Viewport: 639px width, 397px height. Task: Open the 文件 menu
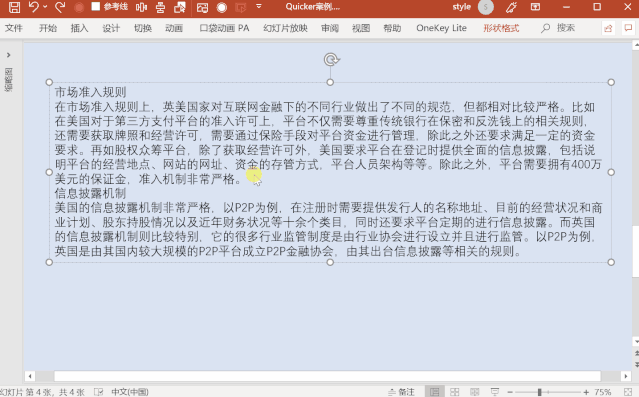coord(14,28)
